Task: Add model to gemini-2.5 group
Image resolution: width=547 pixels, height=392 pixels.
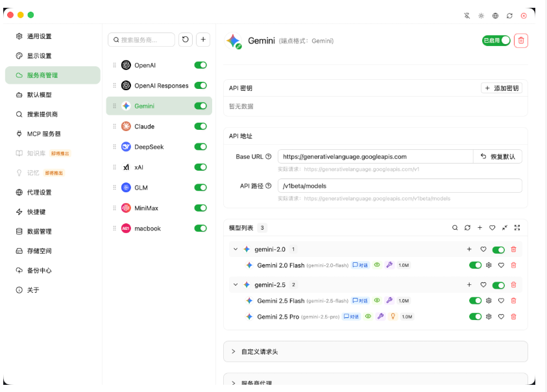Action: (469, 285)
